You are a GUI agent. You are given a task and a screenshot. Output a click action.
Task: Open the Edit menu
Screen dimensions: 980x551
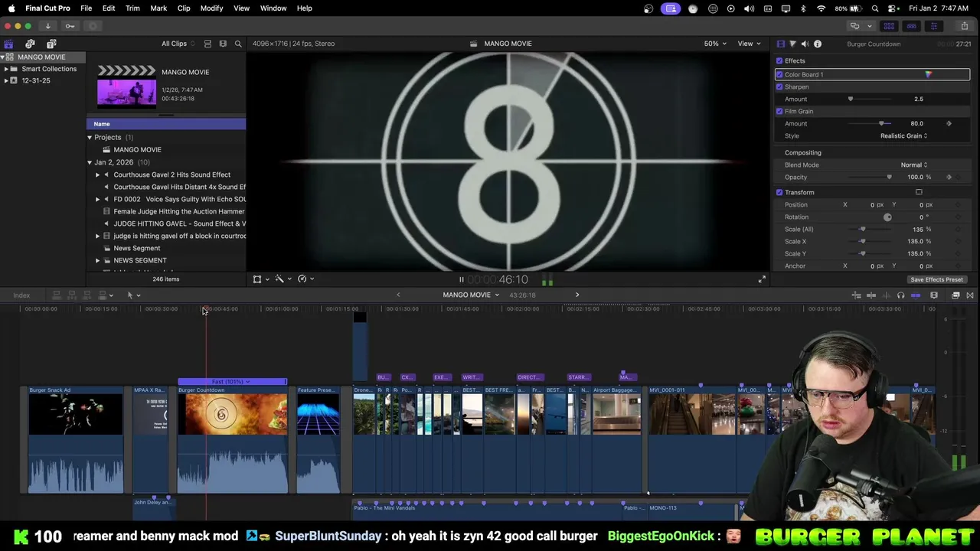click(x=109, y=8)
